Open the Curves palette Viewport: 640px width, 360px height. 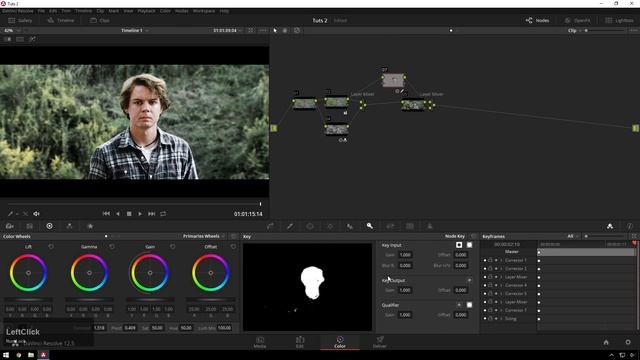click(270, 226)
